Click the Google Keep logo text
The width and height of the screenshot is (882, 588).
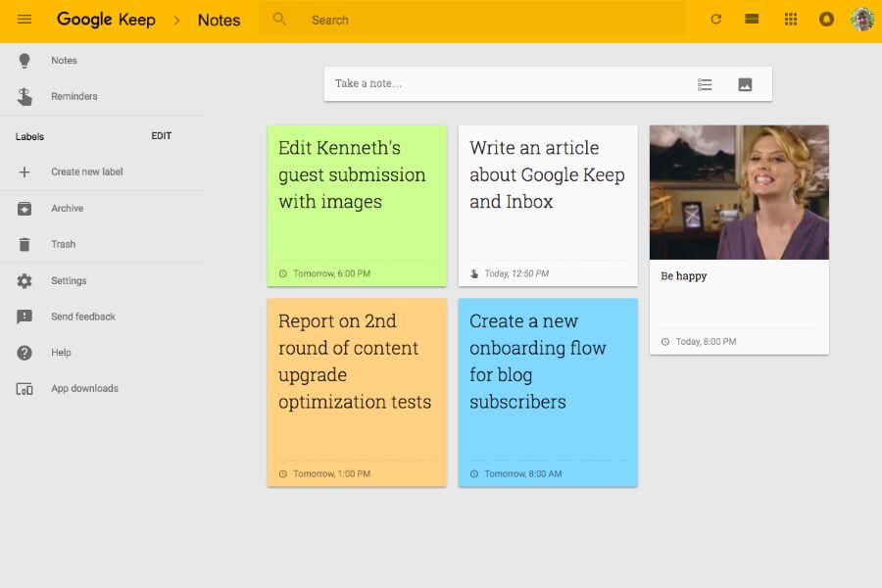(106, 20)
